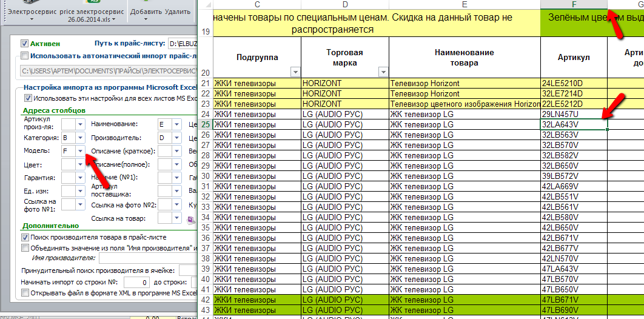Open the Ссылка на фото №1 dropdown
Screen dimensions: 644x319
coord(80,204)
